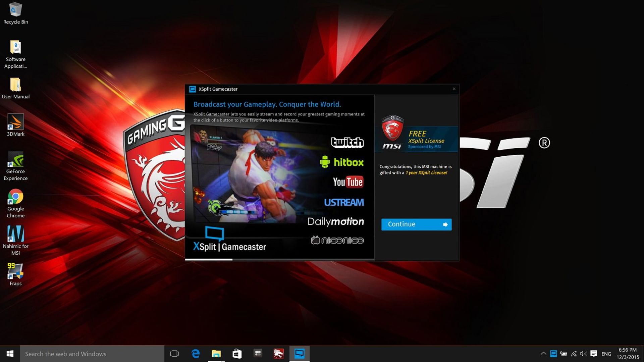Click the 'Search the web and Windows' box
The width and height of the screenshot is (644, 362).
(x=92, y=354)
